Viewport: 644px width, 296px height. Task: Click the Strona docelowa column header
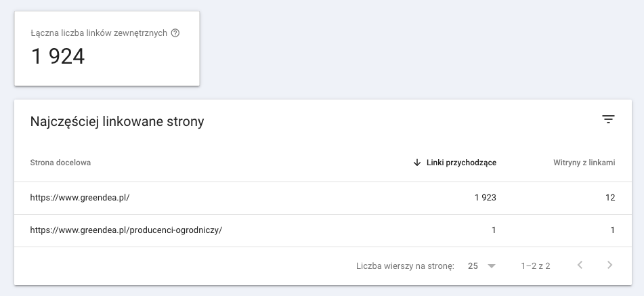[60, 163]
